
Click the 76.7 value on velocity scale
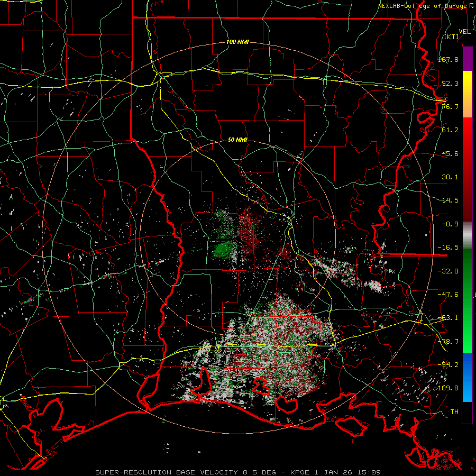coord(450,106)
